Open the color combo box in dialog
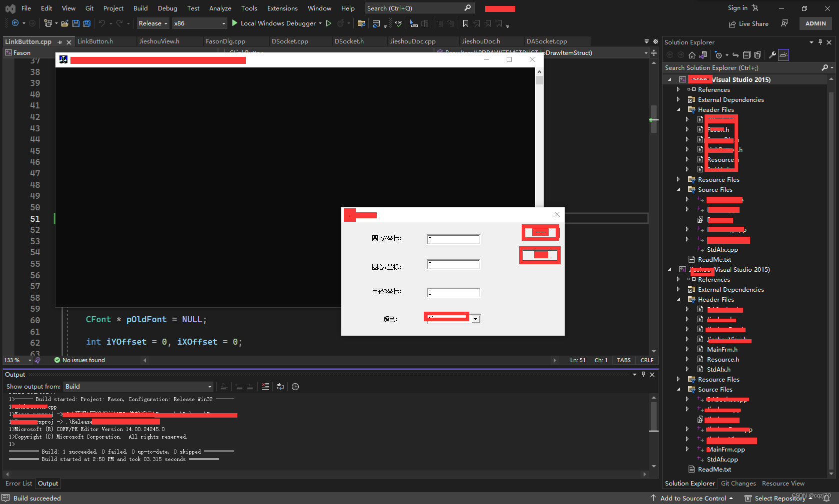Screen dimensions: 839x504 (476, 319)
